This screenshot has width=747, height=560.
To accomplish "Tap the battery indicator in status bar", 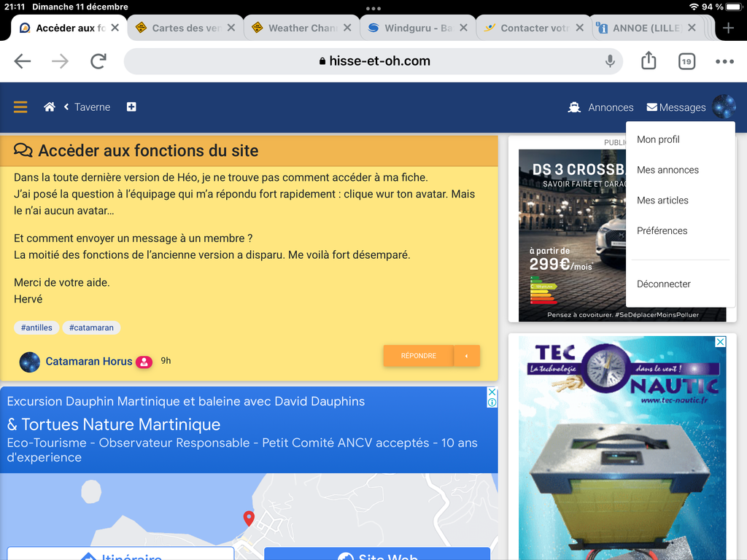I will [734, 7].
